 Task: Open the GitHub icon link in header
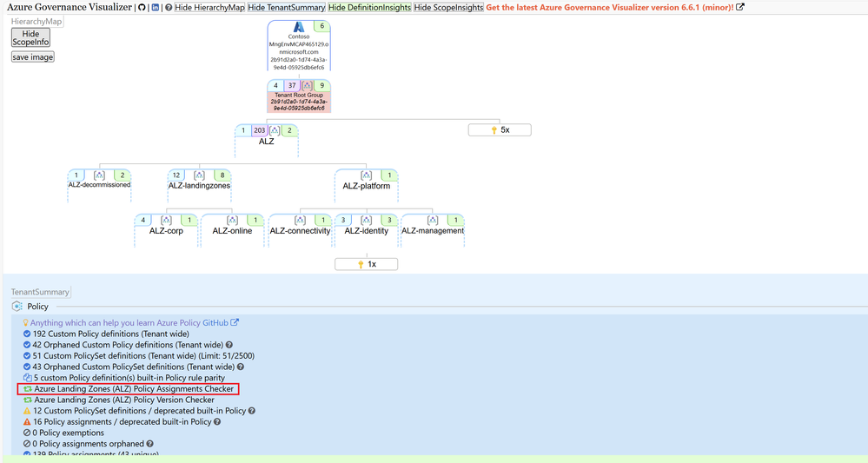tap(142, 8)
